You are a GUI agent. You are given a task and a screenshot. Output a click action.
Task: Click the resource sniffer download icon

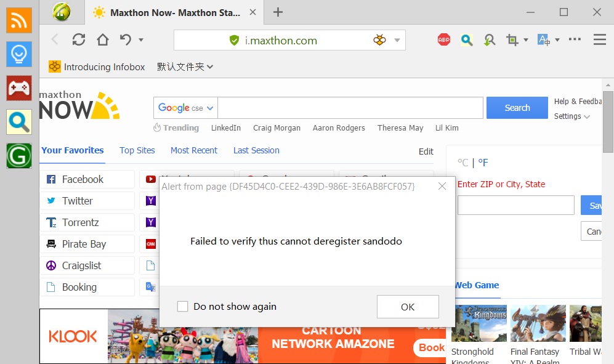tap(489, 40)
